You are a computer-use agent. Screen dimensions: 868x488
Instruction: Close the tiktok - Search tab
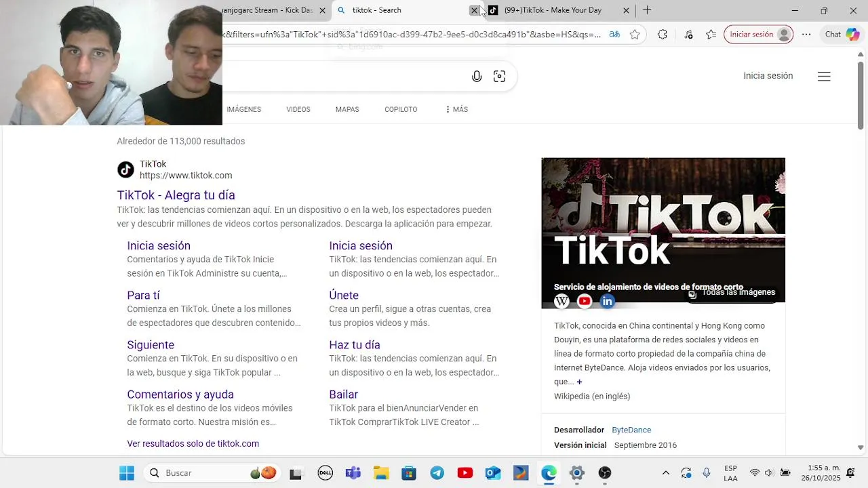pos(474,10)
